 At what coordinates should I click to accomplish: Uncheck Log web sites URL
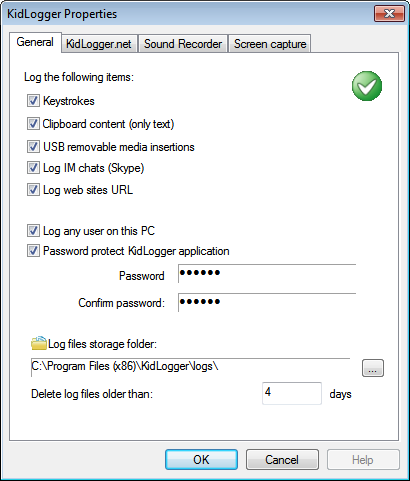[x=33, y=190]
